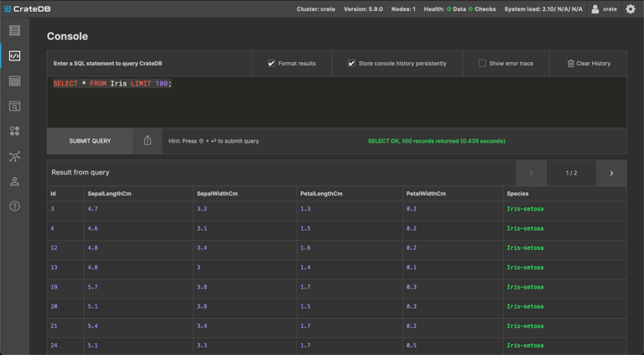
Task: Click the System load status text
Action: 543,9
